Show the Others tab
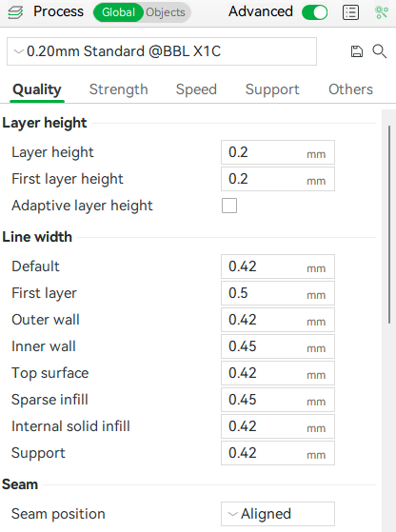 (x=350, y=89)
